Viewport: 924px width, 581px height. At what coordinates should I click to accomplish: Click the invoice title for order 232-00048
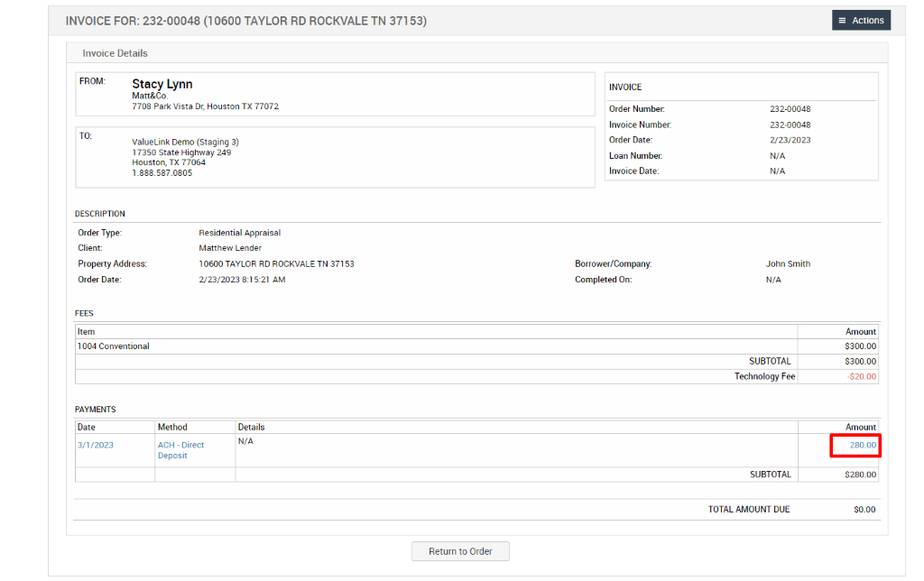[x=245, y=19]
